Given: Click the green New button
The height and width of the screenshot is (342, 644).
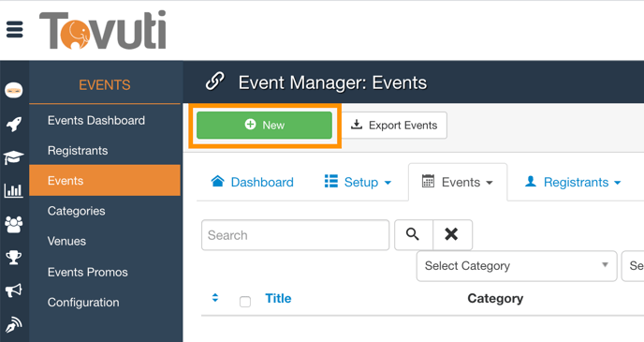Looking at the screenshot, I should click(265, 125).
